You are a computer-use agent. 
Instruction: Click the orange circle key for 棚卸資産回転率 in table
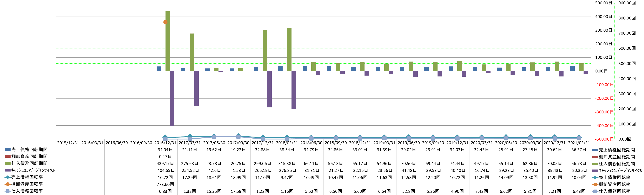[7, 184]
